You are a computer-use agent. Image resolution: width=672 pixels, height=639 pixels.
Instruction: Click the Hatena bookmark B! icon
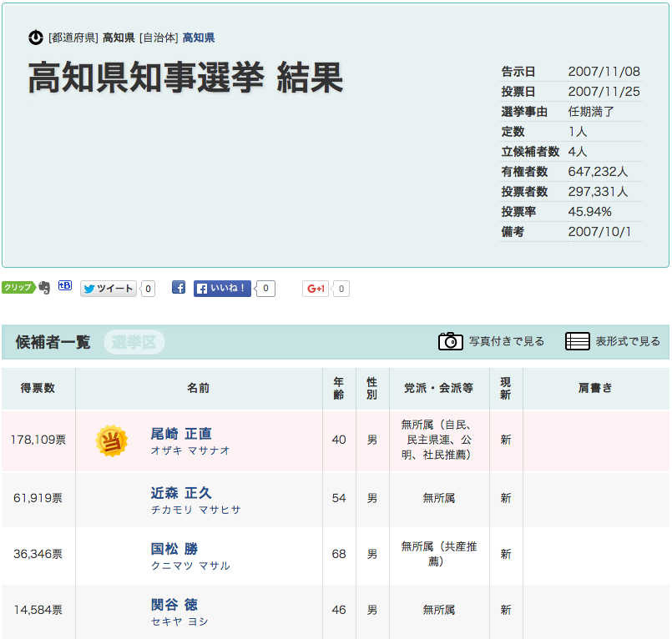coord(65,286)
